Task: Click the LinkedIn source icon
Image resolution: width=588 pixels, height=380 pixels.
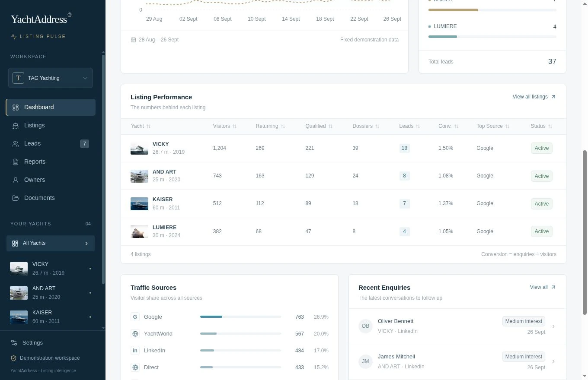Action: pos(135,351)
